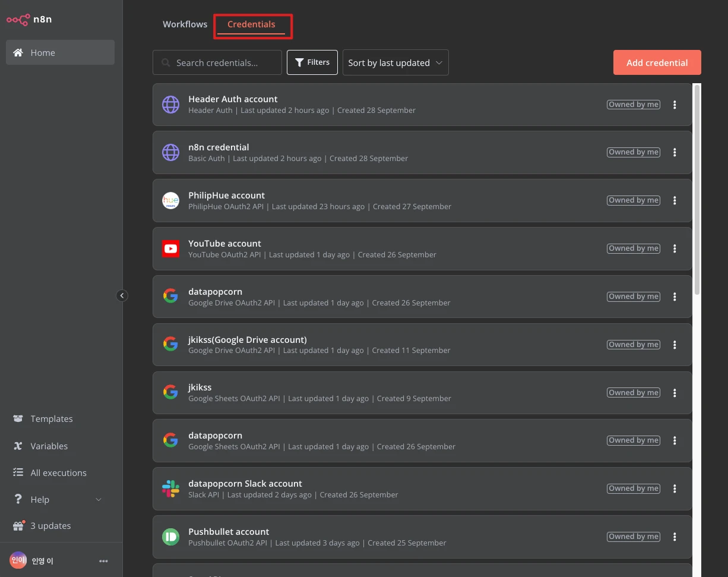Open actions menu for datapopcorn Google Sheets
The height and width of the screenshot is (577, 728).
click(x=675, y=440)
